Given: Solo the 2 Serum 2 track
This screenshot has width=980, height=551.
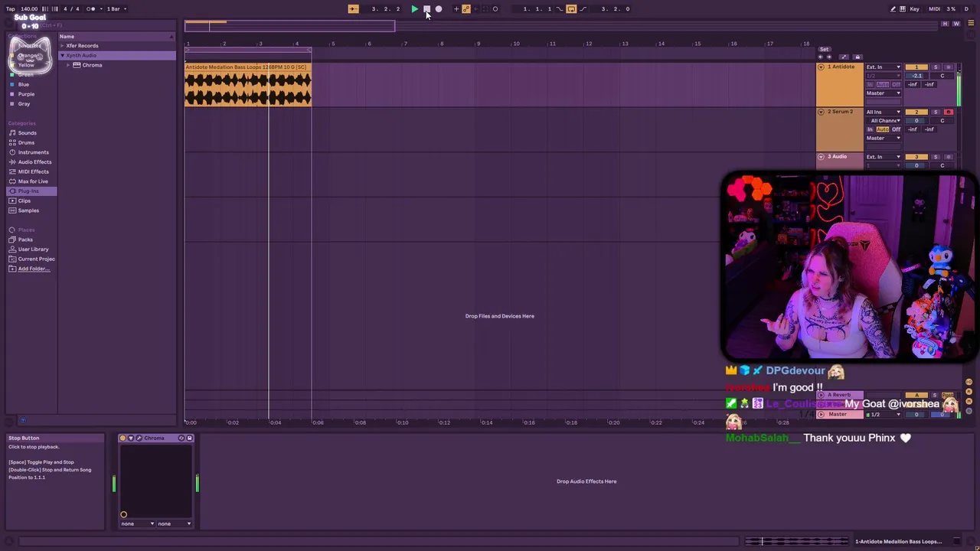Looking at the screenshot, I should (x=936, y=112).
